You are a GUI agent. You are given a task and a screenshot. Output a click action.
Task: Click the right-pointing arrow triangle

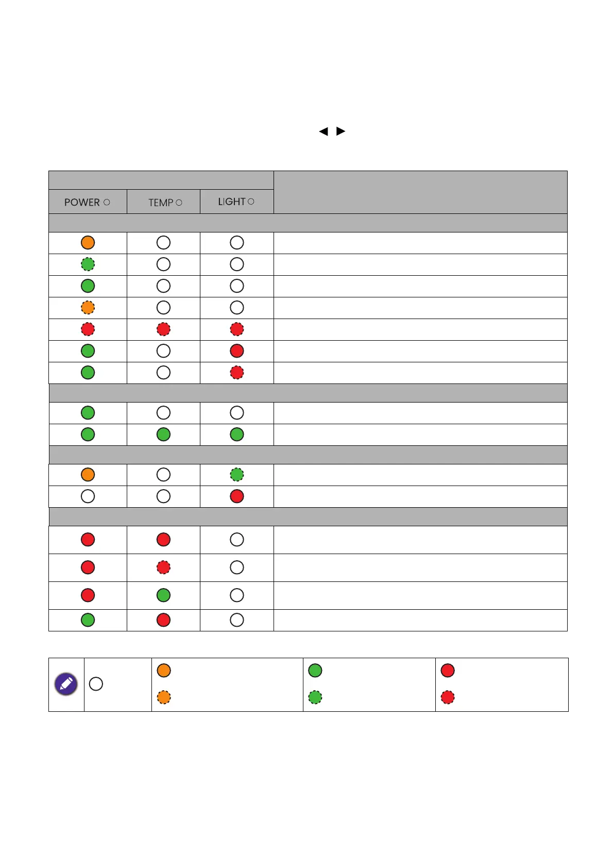[340, 131]
